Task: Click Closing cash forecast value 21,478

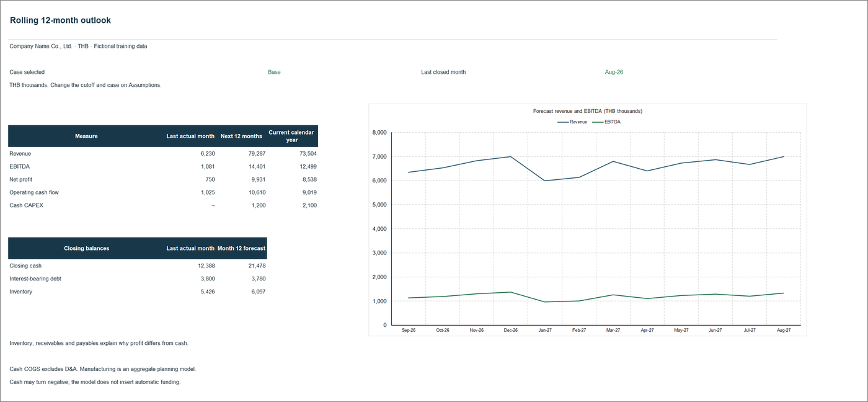Action: coord(257,266)
